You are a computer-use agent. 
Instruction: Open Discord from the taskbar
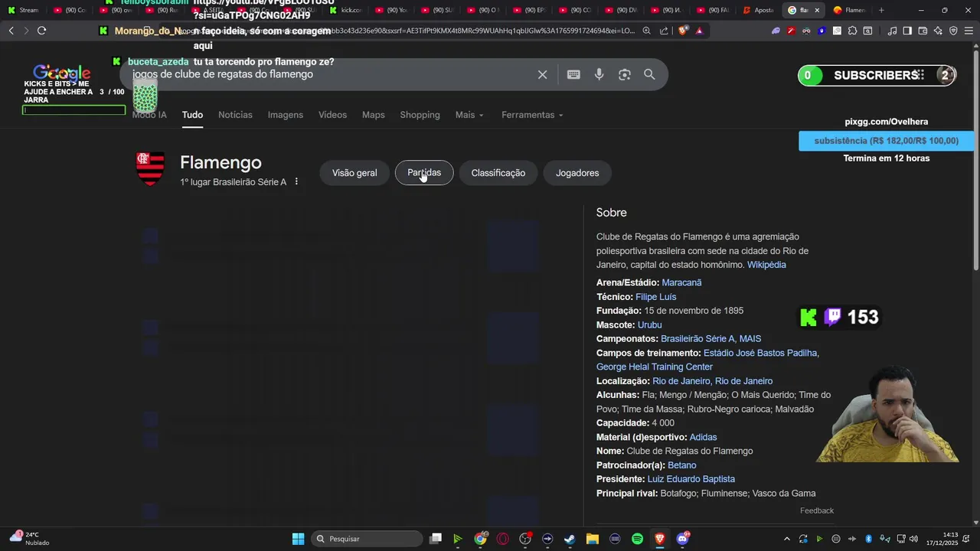click(683, 539)
